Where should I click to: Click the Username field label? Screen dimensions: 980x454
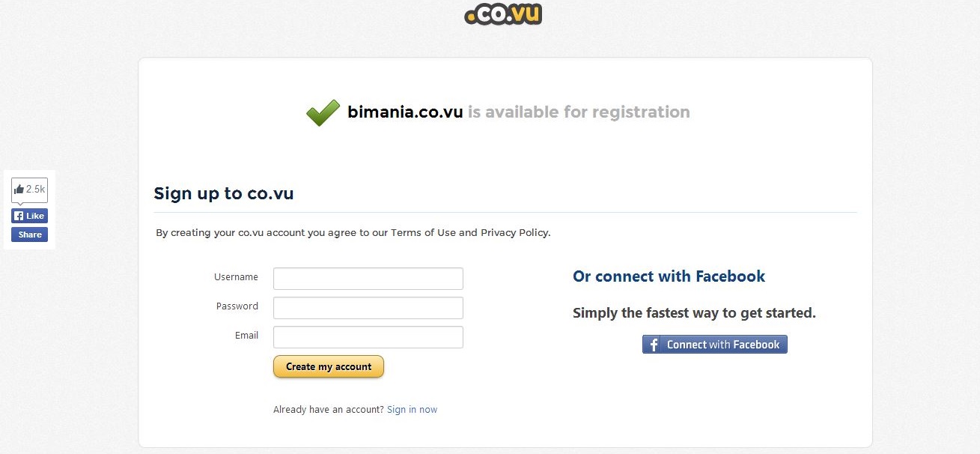point(236,277)
